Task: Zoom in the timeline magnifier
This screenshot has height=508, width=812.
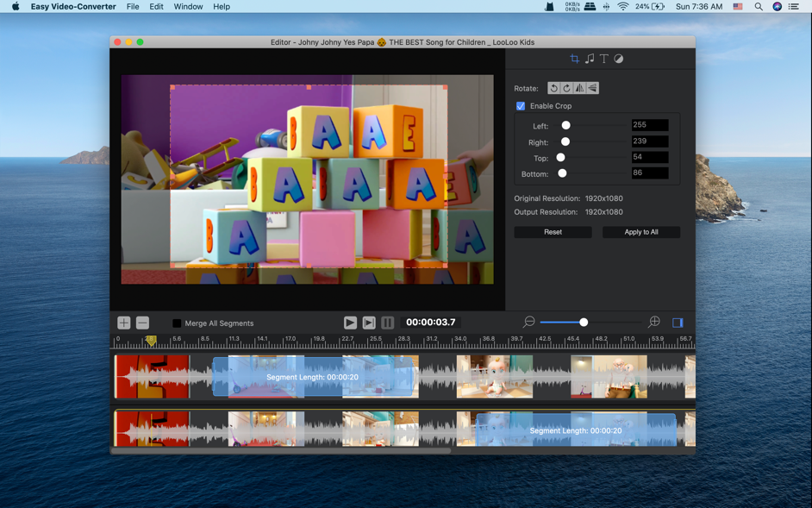Action: (654, 322)
